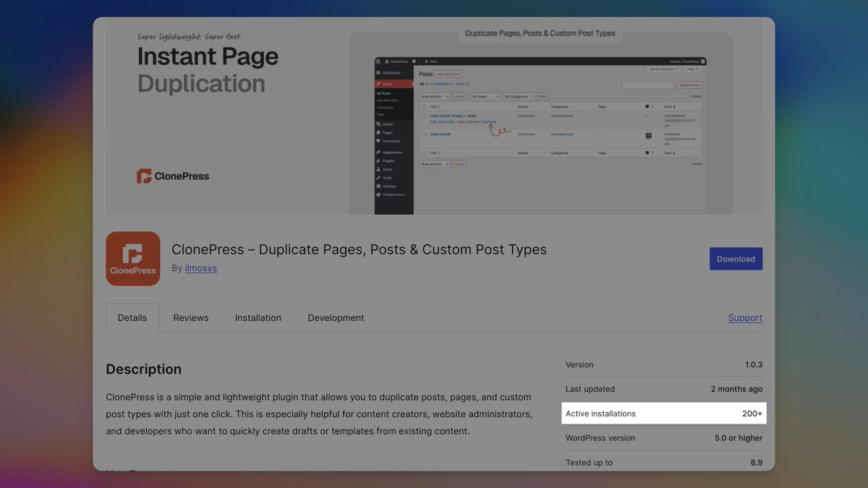868x488 pixels.
Task: Click the Active installations label
Action: [x=600, y=414]
